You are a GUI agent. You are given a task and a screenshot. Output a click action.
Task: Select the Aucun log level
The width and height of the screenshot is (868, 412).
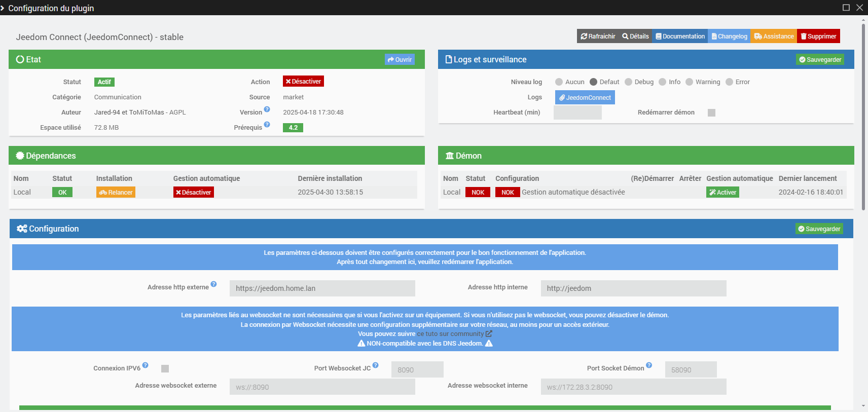559,82
